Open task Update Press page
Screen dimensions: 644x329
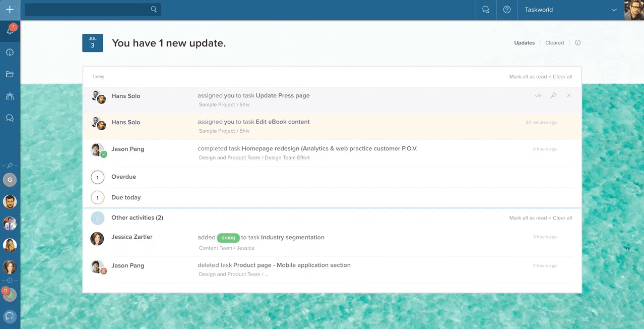(283, 95)
